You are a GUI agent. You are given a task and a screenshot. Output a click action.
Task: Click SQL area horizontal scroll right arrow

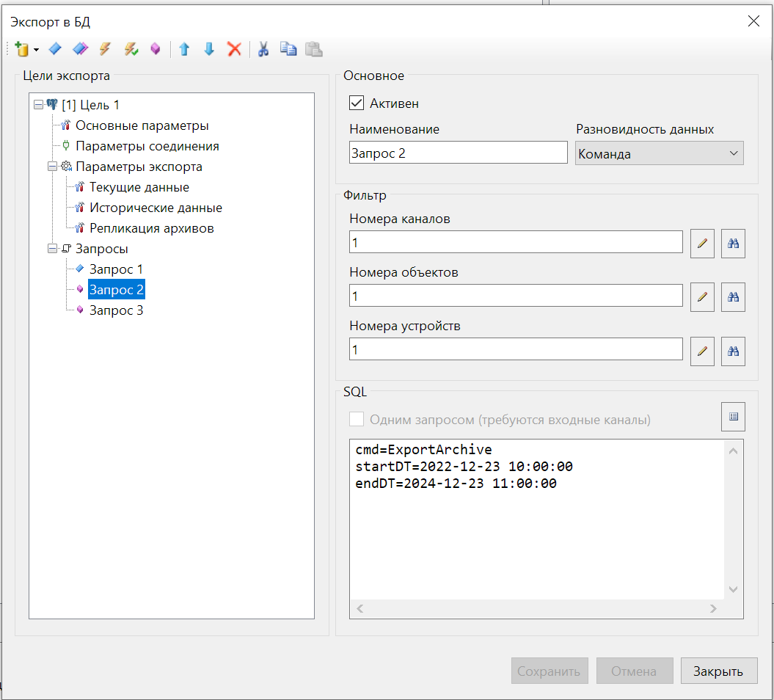713,609
